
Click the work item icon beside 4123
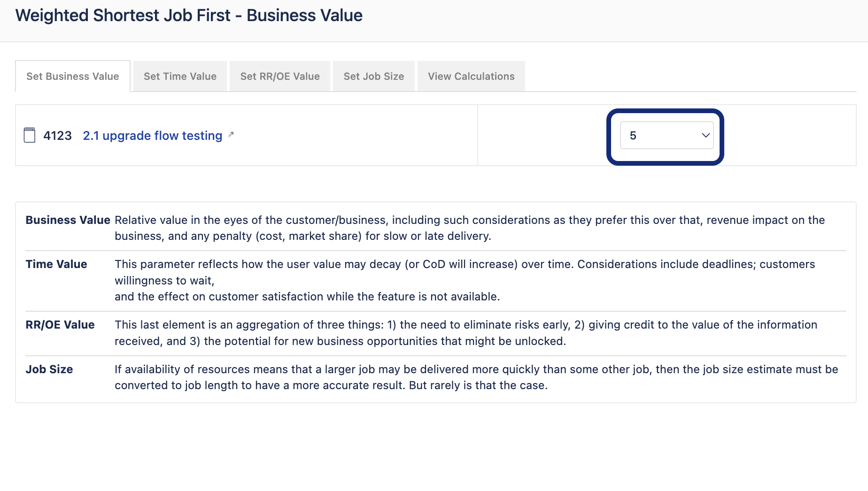(x=30, y=135)
